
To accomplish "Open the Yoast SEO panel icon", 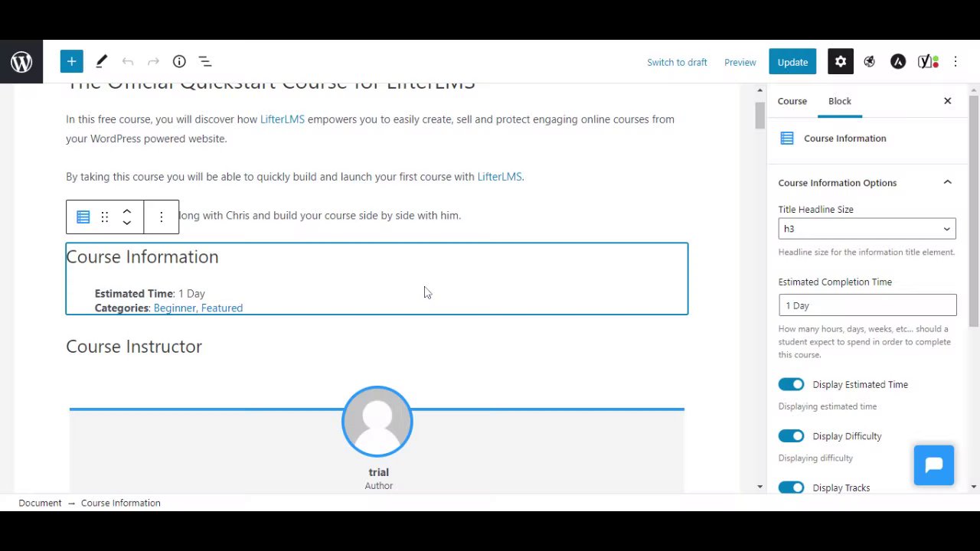I will point(928,62).
